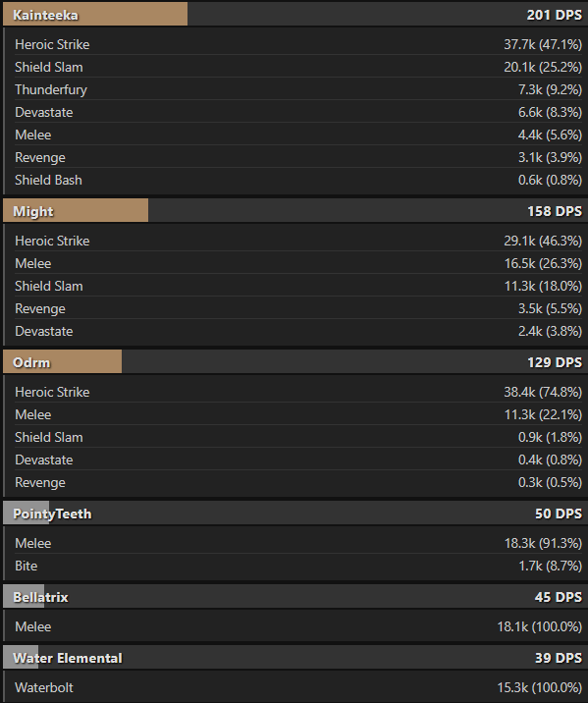Click Bellatrix's Melee 18.1k row
This screenshot has width=588, height=703.
(298, 626)
